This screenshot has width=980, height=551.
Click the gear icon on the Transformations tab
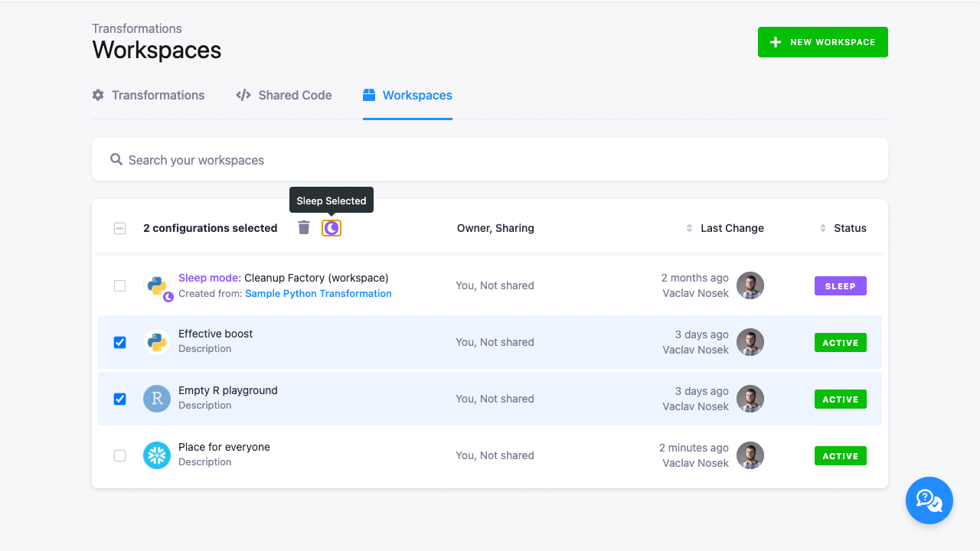point(97,95)
